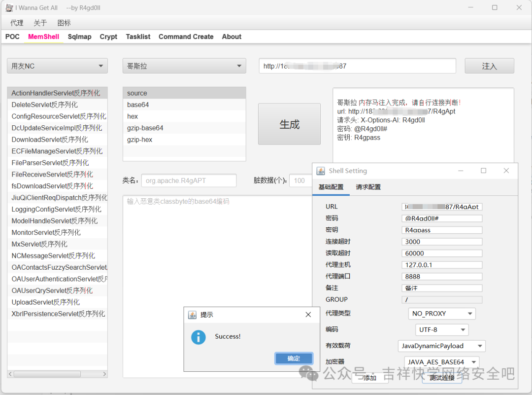Select OAUserQryServlet反序列化 entry
532x395 pixels.
pos(57,290)
